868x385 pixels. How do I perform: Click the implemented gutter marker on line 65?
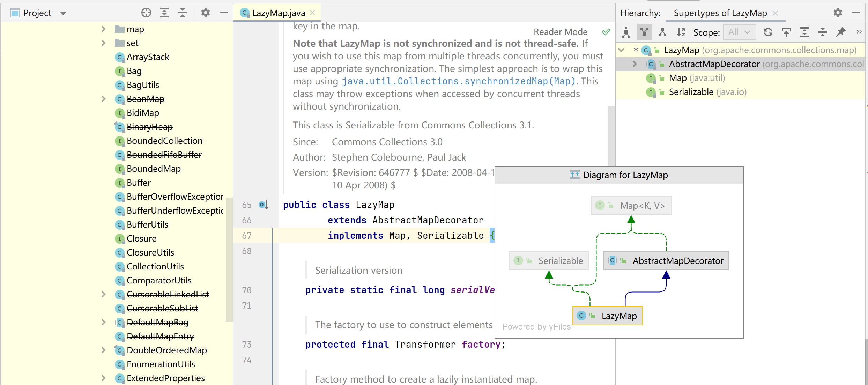pyautogui.click(x=264, y=205)
